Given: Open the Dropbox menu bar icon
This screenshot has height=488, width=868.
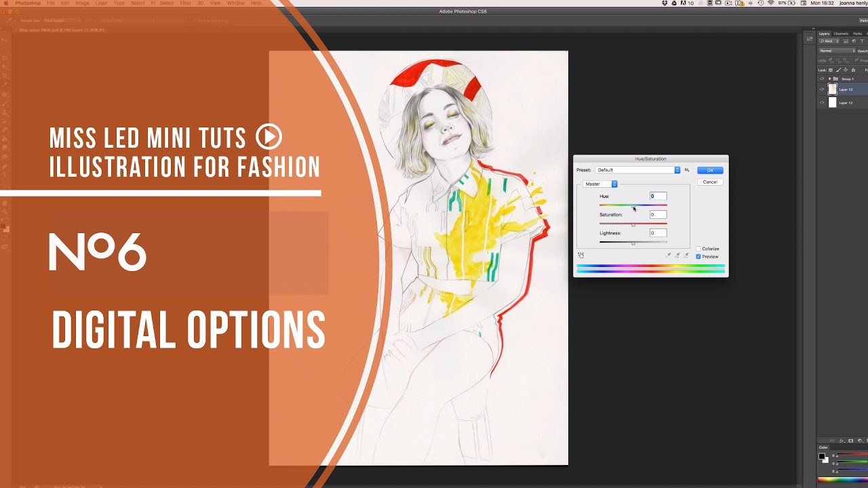Looking at the screenshot, I should tap(666, 3).
